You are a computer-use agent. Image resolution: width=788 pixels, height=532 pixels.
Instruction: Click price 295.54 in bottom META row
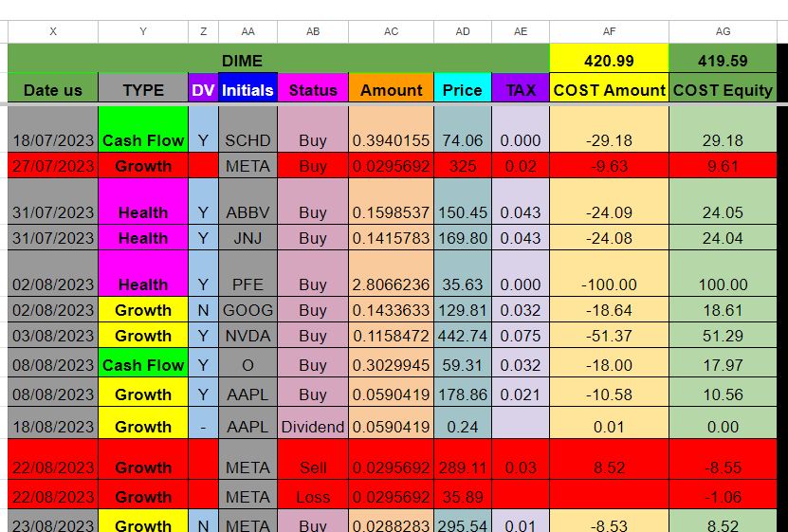tap(463, 521)
